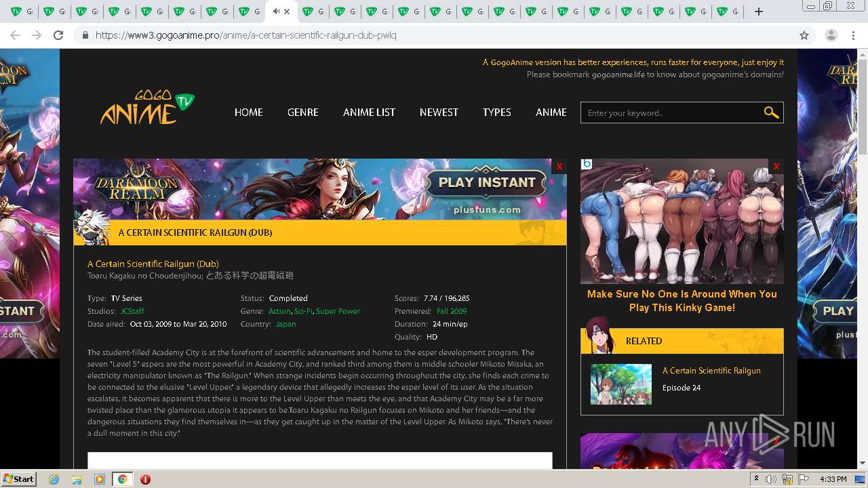Click the scrollbar up arrow
Image resolution: width=868 pixels, height=488 pixels.
(x=863, y=54)
